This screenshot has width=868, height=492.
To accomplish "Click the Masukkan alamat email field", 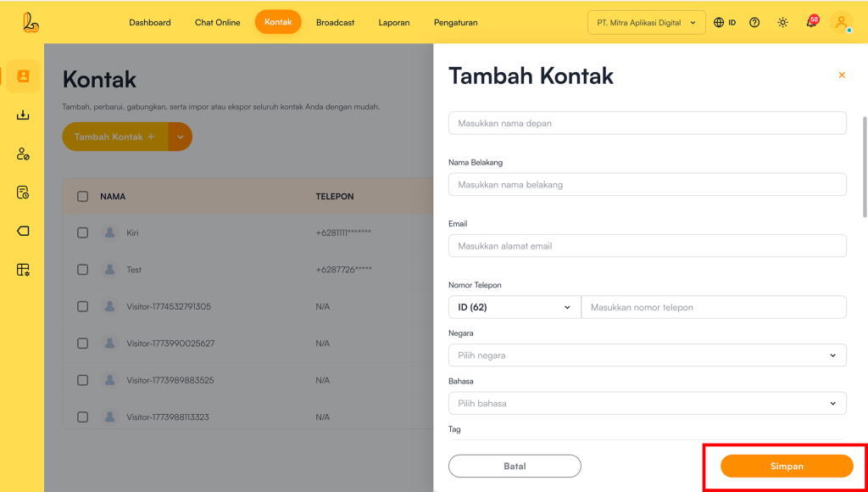I will click(647, 246).
